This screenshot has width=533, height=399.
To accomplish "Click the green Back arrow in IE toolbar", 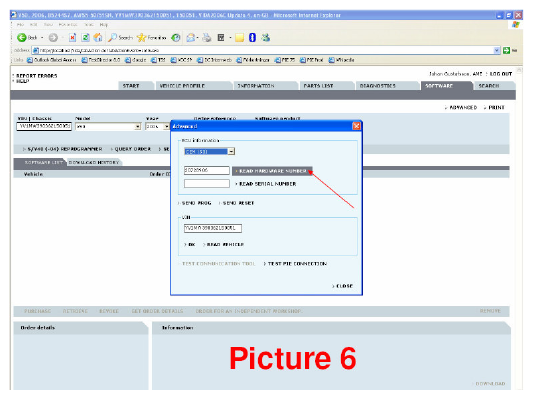I will [22, 37].
